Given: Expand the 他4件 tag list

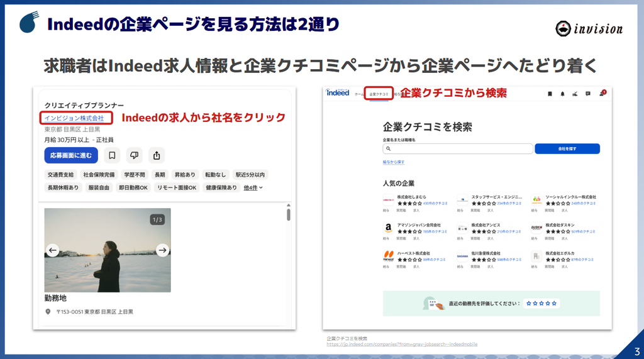Looking at the screenshot, I should [253, 188].
